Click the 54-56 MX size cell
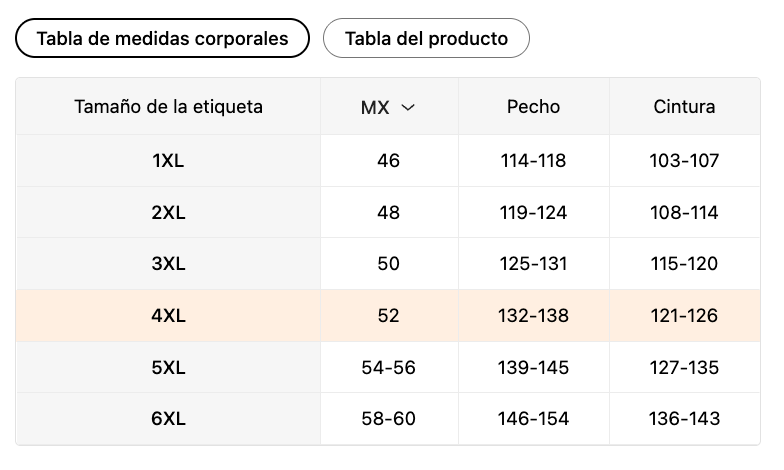 [388, 368]
